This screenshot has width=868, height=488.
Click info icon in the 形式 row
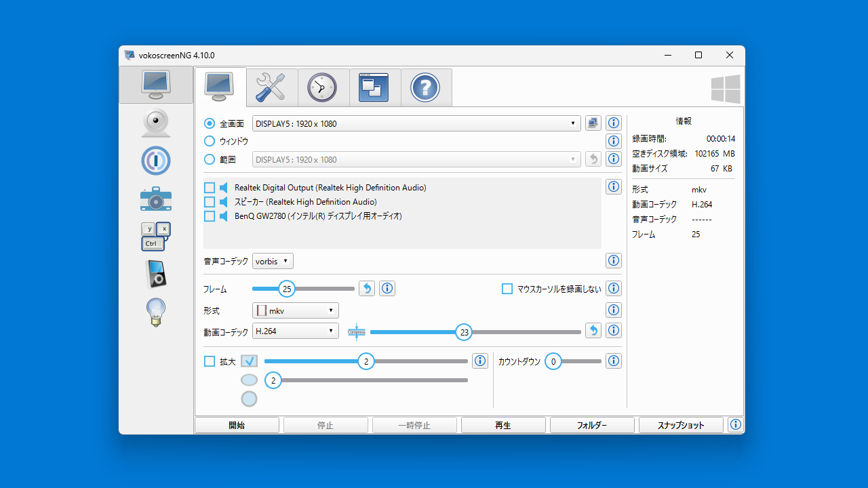[614, 310]
